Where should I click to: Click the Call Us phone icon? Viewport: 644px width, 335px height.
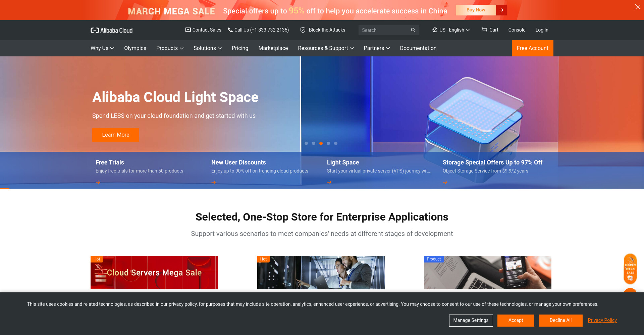pos(230,30)
